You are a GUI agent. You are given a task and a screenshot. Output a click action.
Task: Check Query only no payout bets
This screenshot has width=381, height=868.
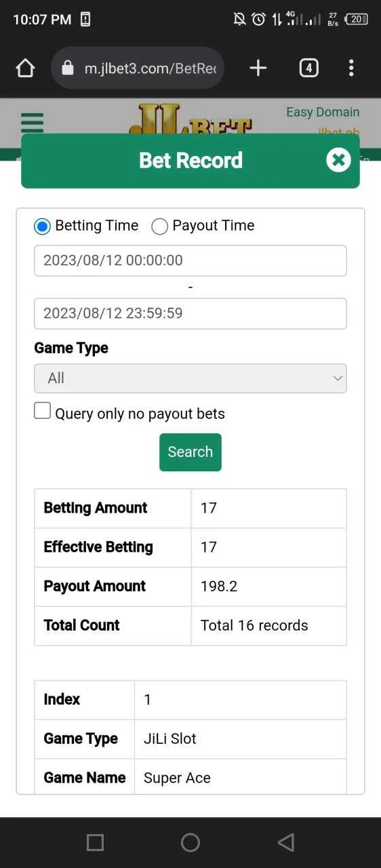42,411
